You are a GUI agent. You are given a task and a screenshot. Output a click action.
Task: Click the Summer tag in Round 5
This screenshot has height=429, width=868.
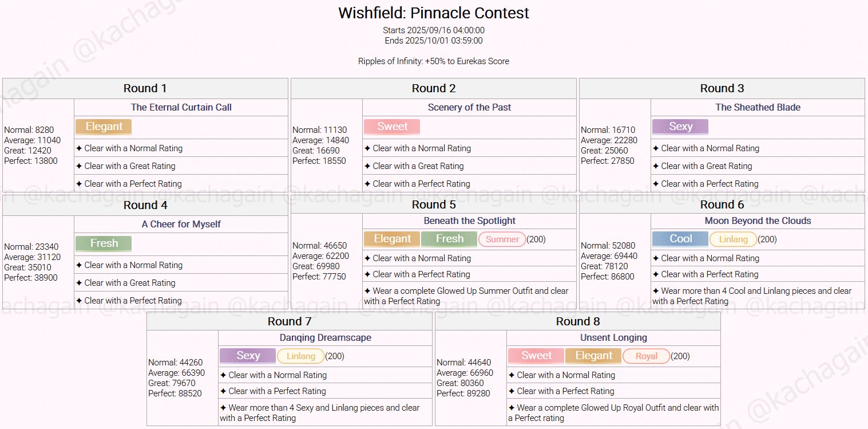(502, 239)
